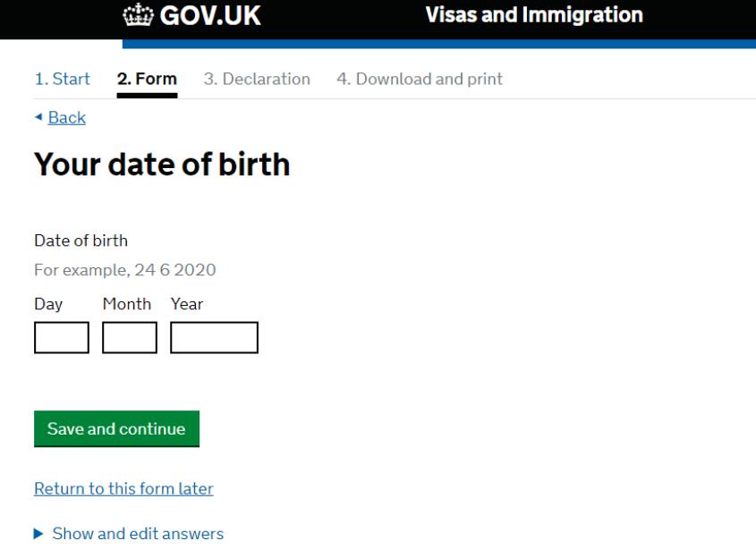Viewport: 756px width, 558px height.
Task: Click the small back arrow icon
Action: [38, 116]
